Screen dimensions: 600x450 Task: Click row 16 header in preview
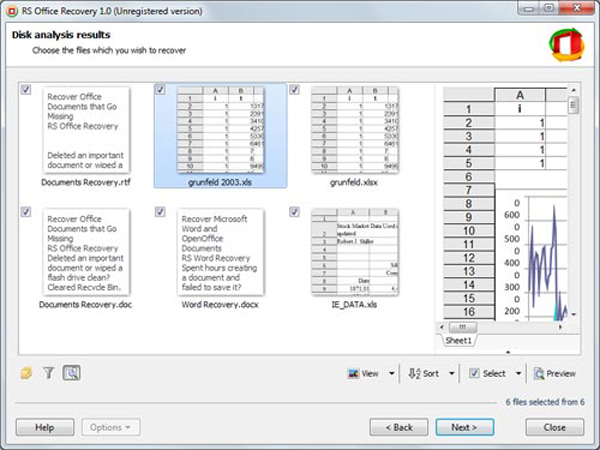[x=469, y=311]
